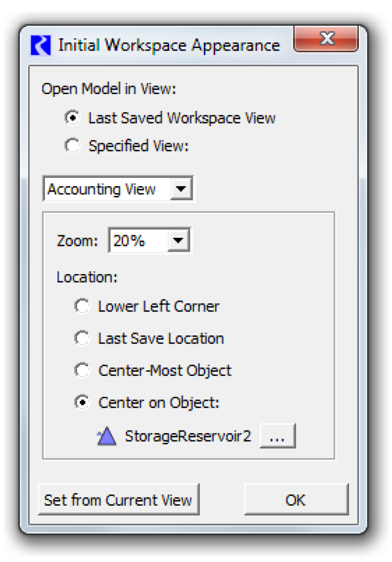Image resolution: width=392 pixels, height=562 pixels.
Task: Click the StorageReservoir2 object name
Action: [188, 437]
